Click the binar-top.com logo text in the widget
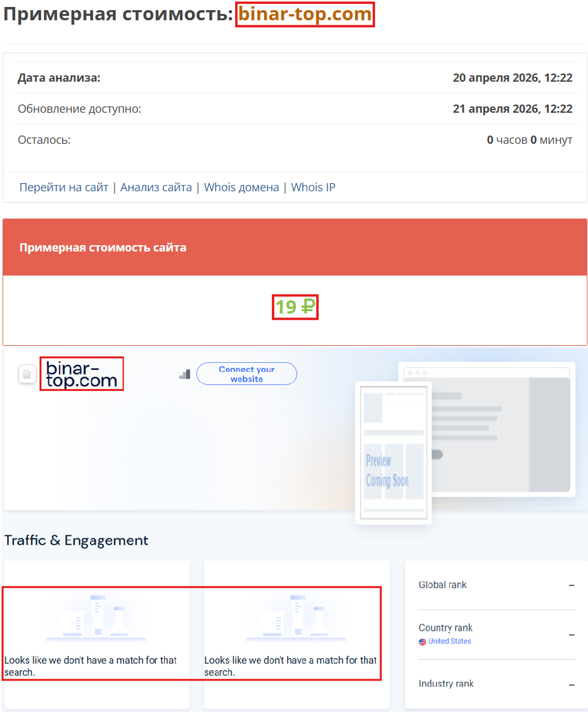This screenshot has height=712, width=588. (81, 374)
